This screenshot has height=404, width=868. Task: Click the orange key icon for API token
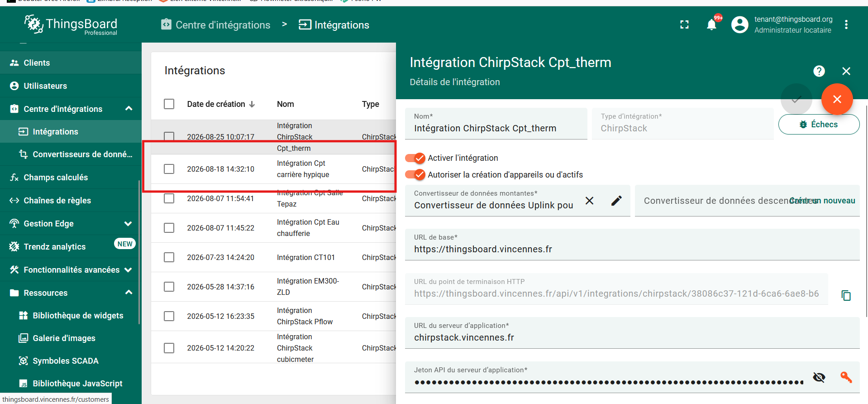[x=846, y=377]
